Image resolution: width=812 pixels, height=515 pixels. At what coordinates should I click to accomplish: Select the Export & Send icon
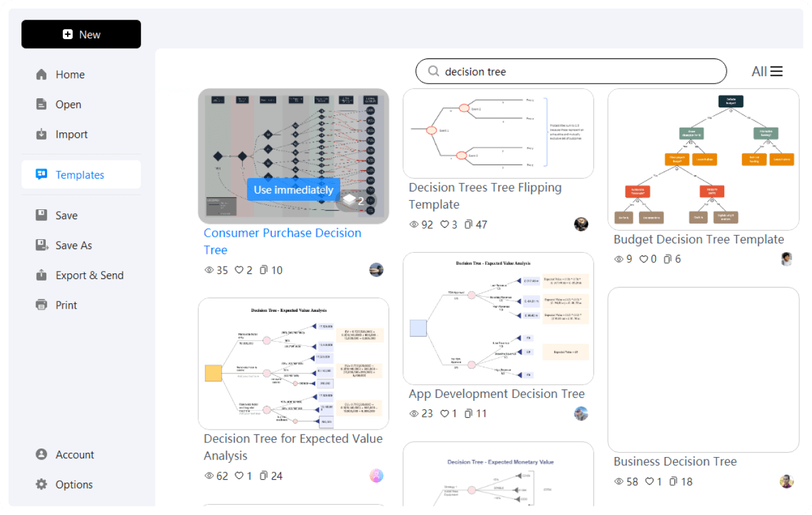click(41, 275)
